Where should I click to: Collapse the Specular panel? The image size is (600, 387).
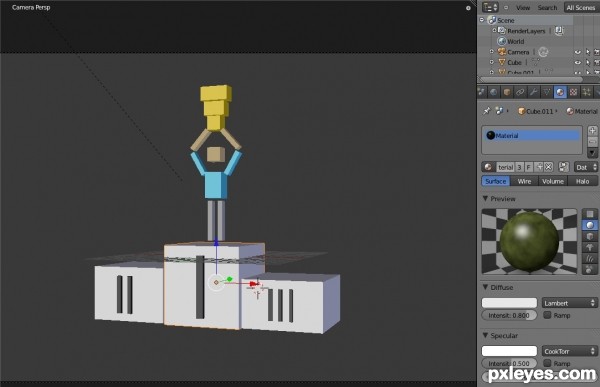[485, 335]
